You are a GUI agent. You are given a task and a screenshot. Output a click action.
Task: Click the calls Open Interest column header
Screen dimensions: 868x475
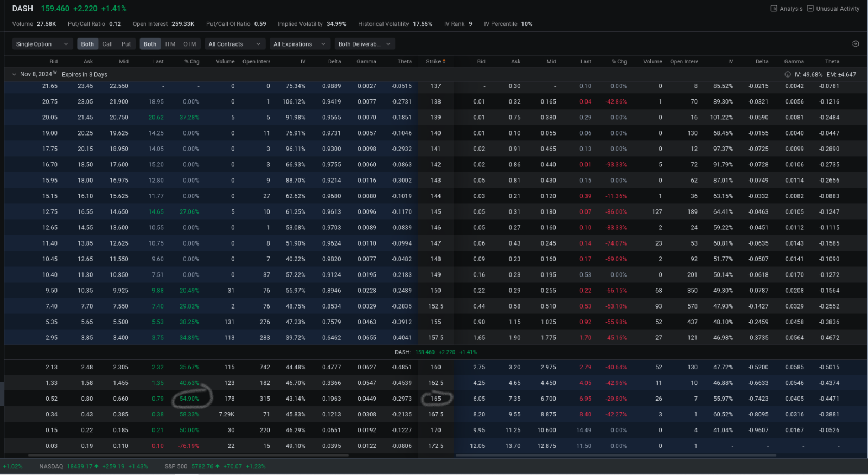(256, 61)
